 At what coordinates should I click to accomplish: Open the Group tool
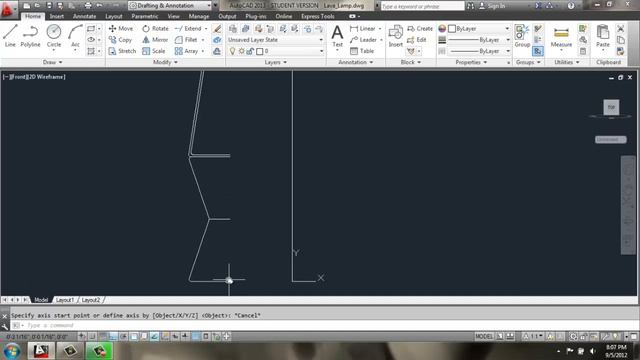coord(522,36)
